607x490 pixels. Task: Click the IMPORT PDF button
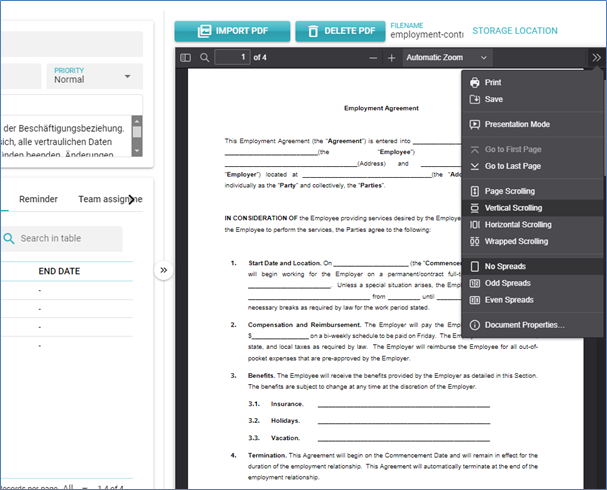pos(232,32)
